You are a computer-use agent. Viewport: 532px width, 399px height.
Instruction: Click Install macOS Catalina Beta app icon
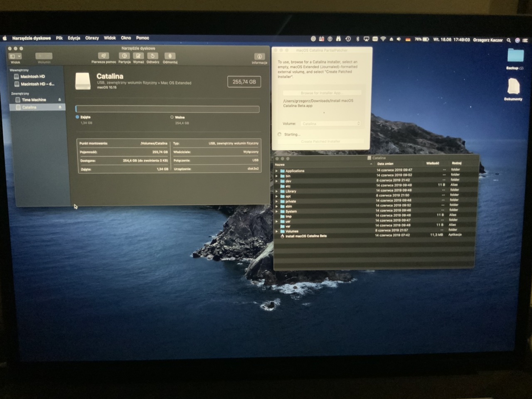pos(283,236)
